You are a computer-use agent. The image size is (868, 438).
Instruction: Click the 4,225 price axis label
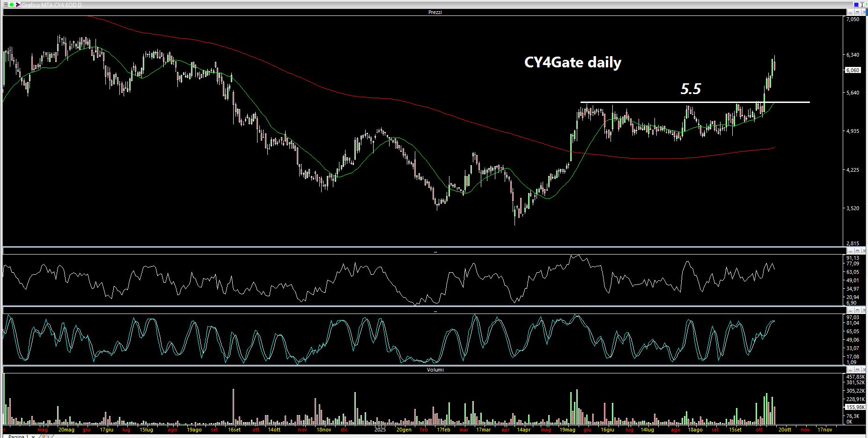point(853,170)
